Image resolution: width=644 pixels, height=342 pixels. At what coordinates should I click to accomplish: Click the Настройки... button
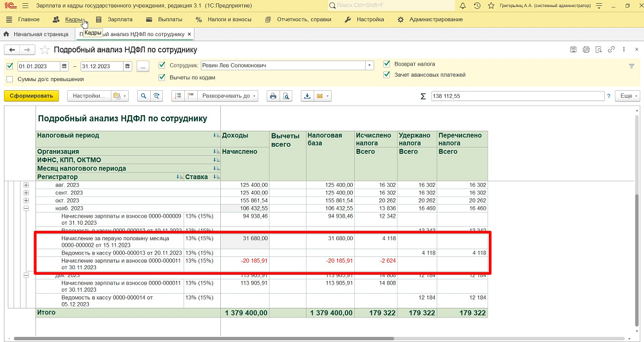89,96
